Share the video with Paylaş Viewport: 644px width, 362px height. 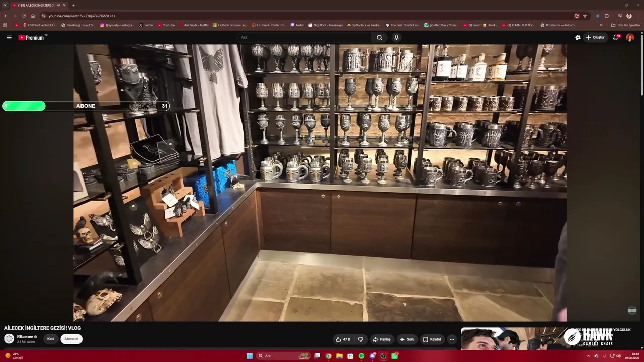pos(381,339)
